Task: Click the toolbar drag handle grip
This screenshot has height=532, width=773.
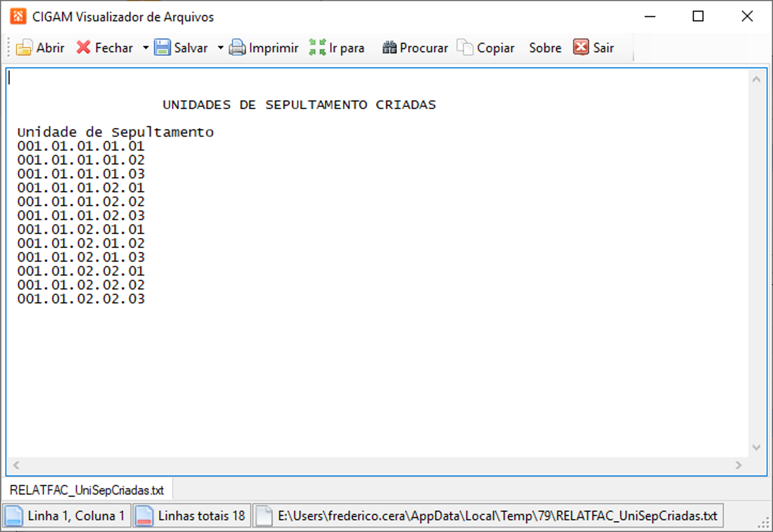Action: click(9, 47)
